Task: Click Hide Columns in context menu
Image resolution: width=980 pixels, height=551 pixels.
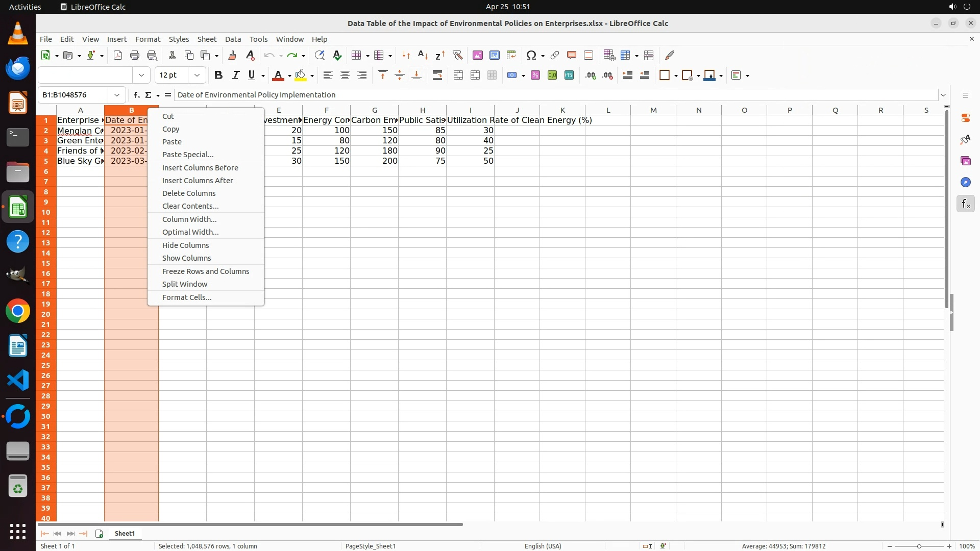Action: [185, 245]
